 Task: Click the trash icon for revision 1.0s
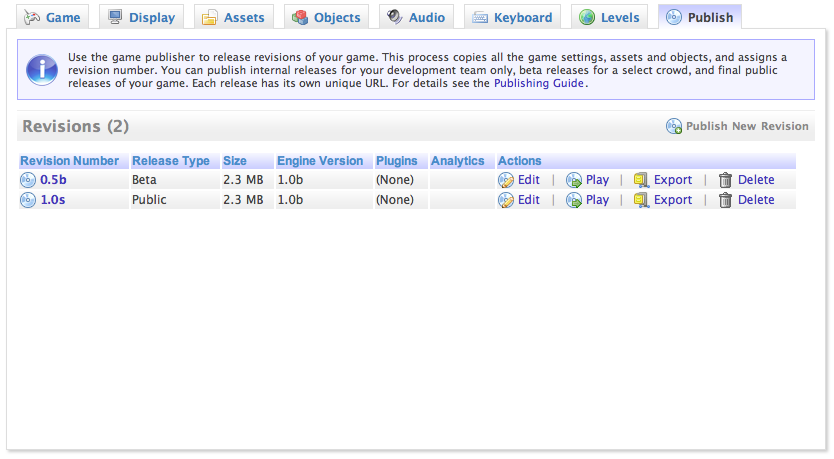click(x=726, y=200)
